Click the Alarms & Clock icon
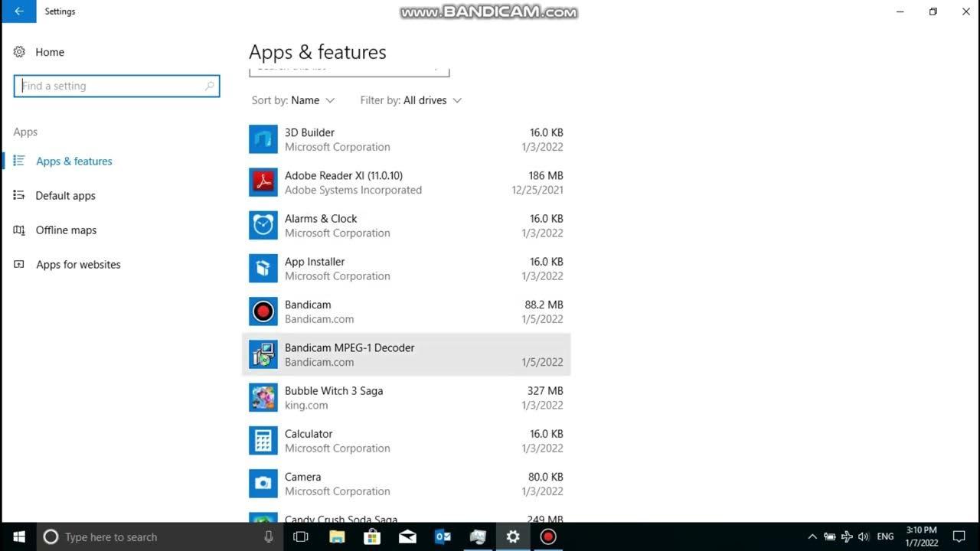Viewport: 980px width, 551px height. click(x=263, y=225)
